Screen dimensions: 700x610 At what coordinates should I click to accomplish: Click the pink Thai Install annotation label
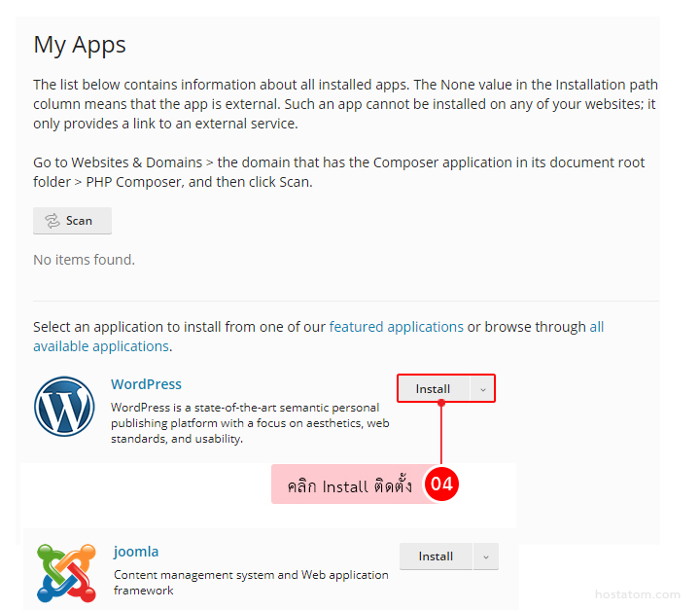point(348,485)
